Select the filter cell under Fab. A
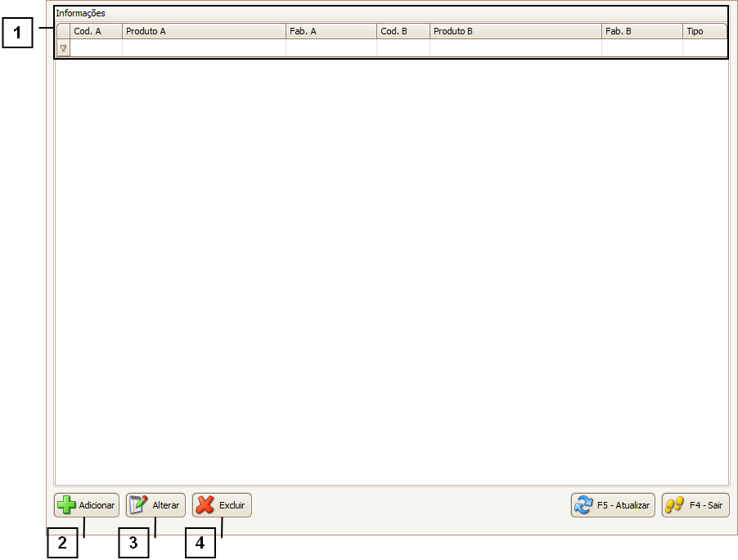This screenshot has width=738, height=560. point(331,48)
